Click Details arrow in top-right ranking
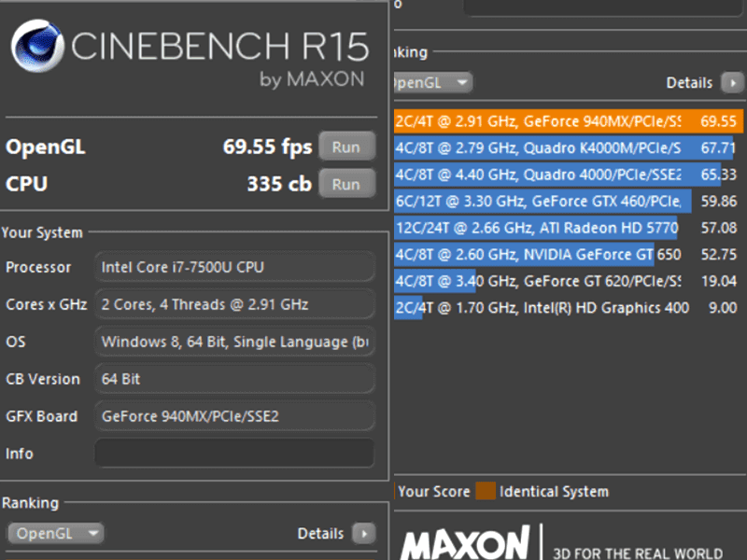The height and width of the screenshot is (560, 747). (x=732, y=83)
